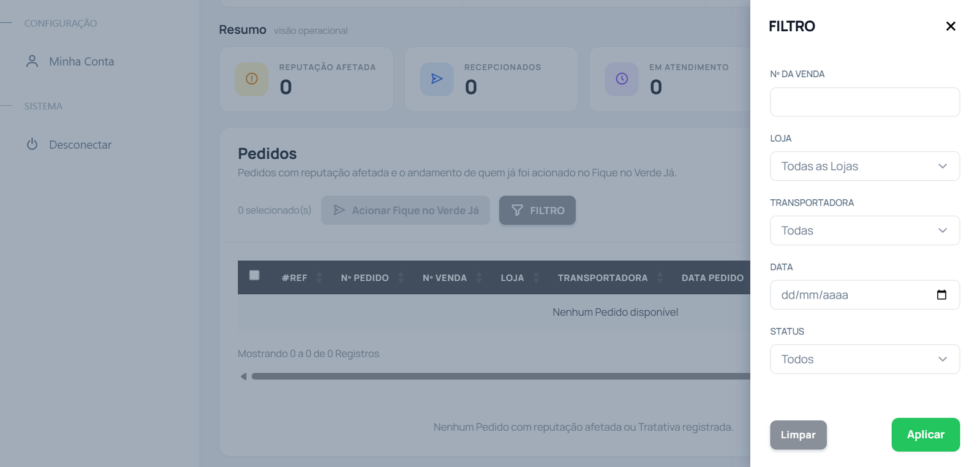Close the FILTRO panel with the X icon
Screen dimensions: 980x467
pos(951,26)
